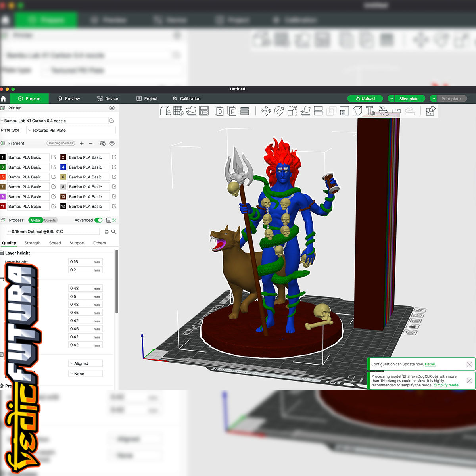Select the Move tool
Screen dimensions: 476x476
pos(266,111)
